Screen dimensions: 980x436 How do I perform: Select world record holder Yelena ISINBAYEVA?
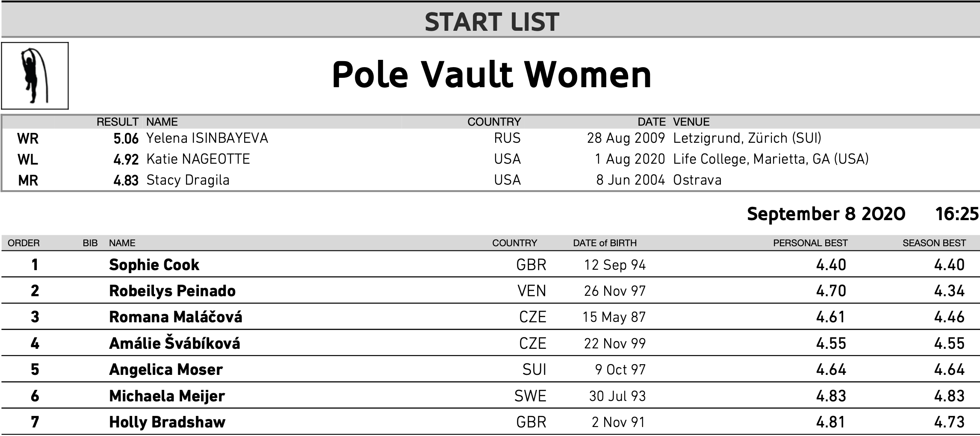pyautogui.click(x=207, y=138)
